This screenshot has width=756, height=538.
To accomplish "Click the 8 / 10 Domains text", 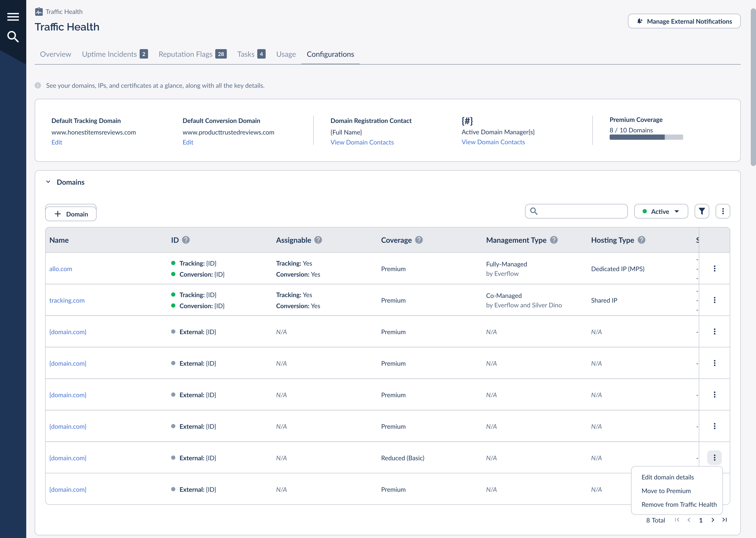I will (631, 130).
